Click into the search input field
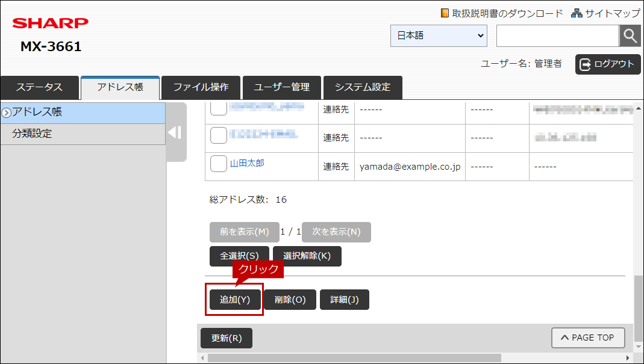This screenshot has height=364, width=644. [557, 35]
